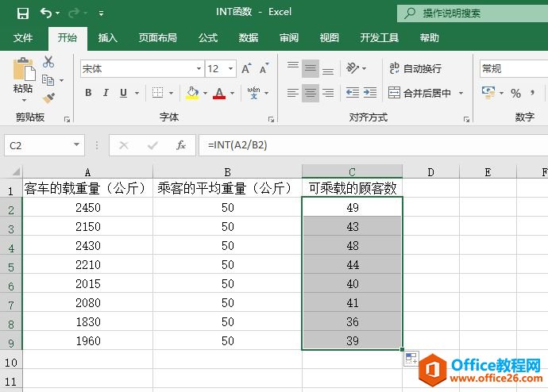This screenshot has height=392, width=548.
Task: Toggle Bold formatting
Action: click(x=88, y=93)
